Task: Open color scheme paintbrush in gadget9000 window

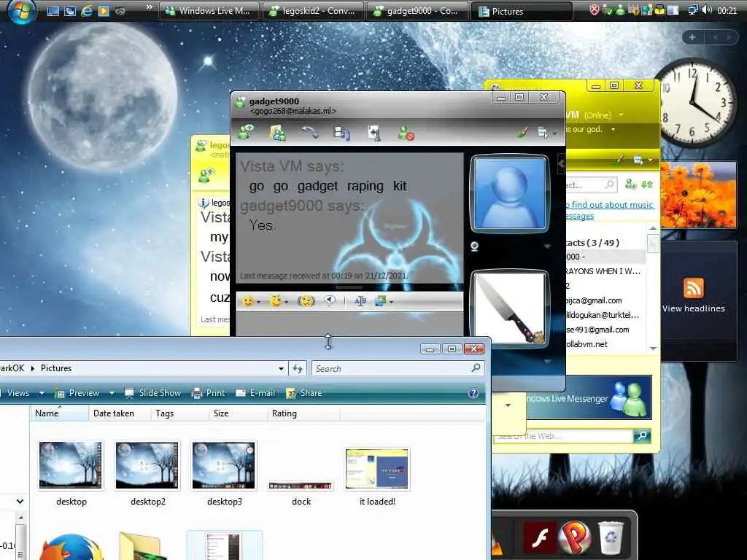Action: [523, 133]
